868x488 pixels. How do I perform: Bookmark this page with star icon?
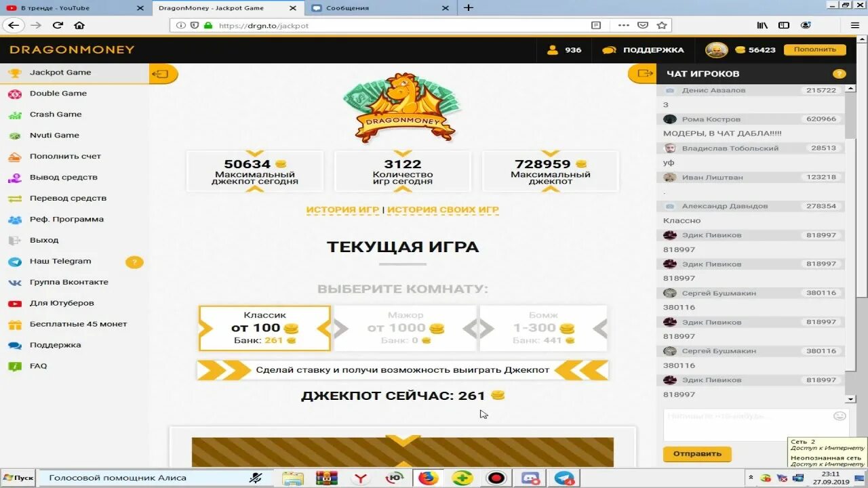[x=662, y=26]
